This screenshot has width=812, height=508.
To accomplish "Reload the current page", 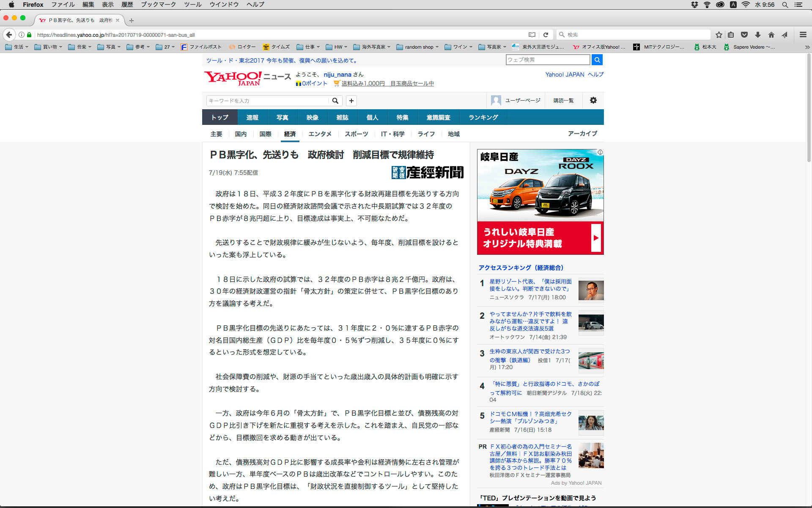I will pyautogui.click(x=546, y=35).
